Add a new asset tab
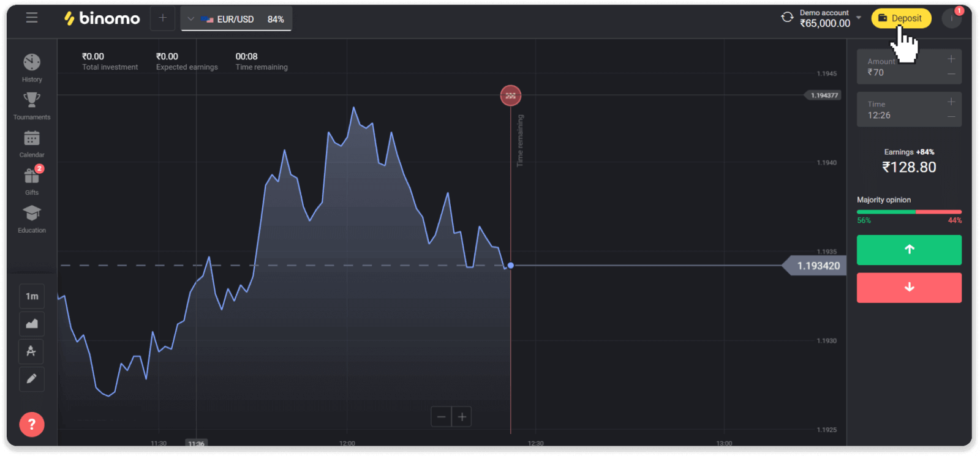Screen dimensions: 980x456 click(162, 18)
